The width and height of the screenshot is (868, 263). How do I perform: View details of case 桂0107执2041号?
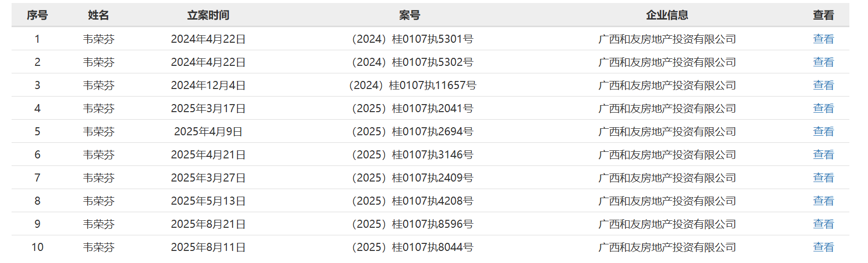[x=823, y=108]
